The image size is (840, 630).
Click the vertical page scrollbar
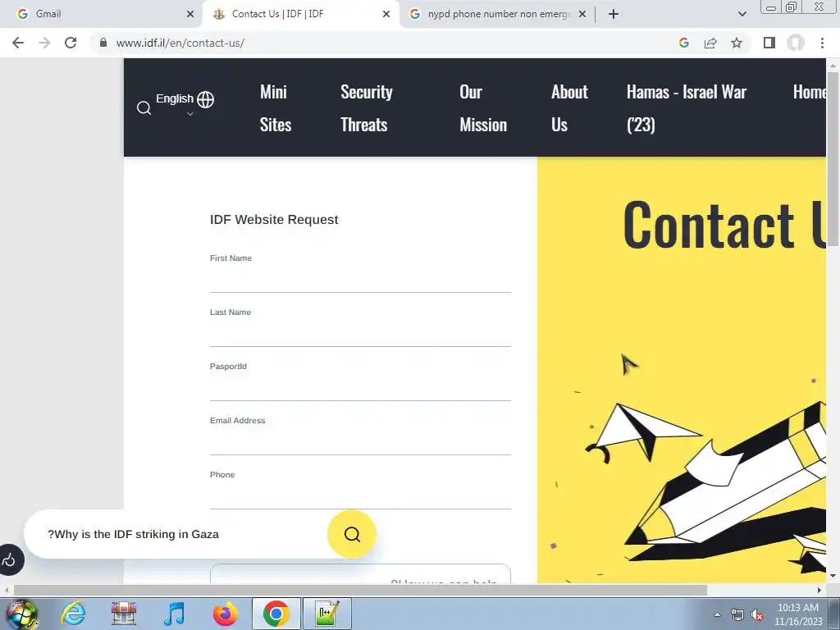tap(833, 161)
